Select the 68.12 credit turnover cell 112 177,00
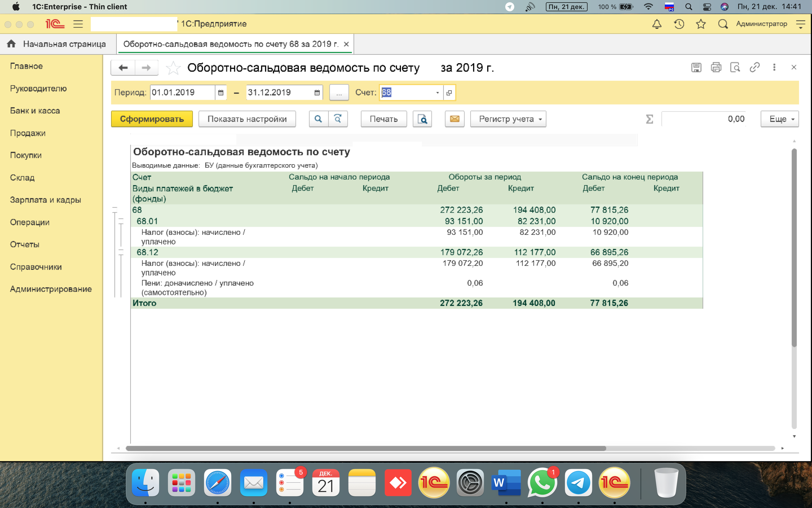This screenshot has height=508, width=812. pos(535,252)
